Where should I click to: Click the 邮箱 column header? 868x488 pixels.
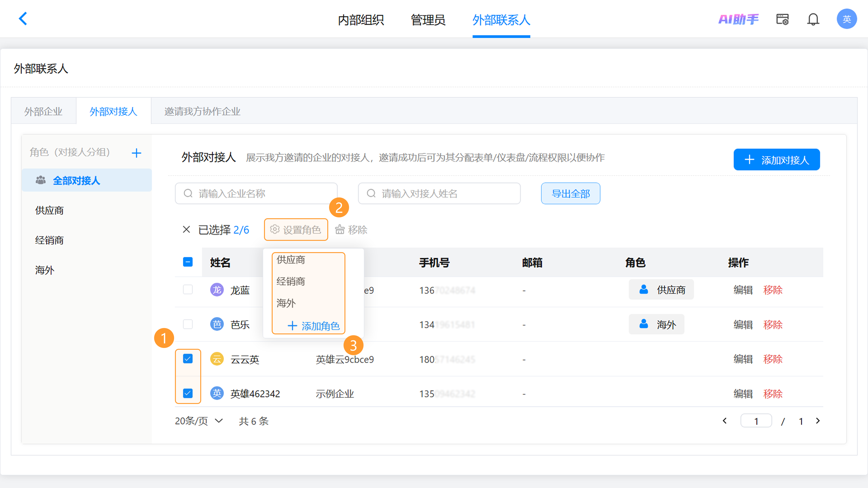tap(532, 262)
